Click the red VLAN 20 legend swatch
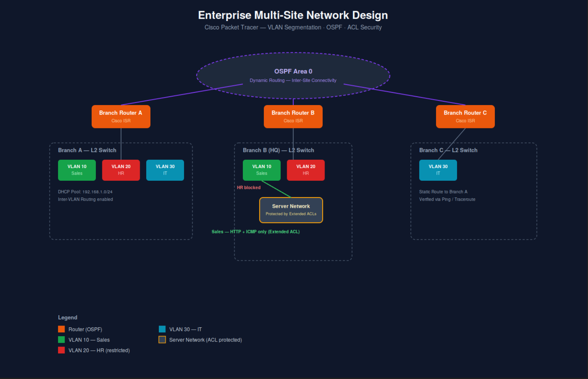This screenshot has width=588, height=379. tap(61, 350)
